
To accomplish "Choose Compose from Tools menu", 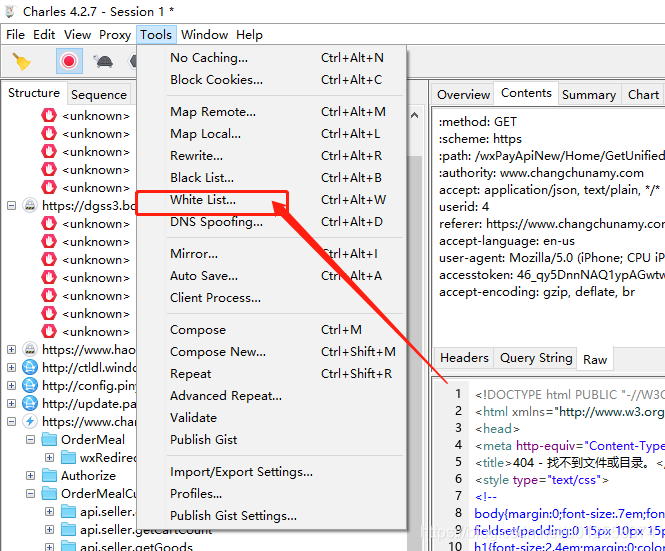I will (271, 330).
